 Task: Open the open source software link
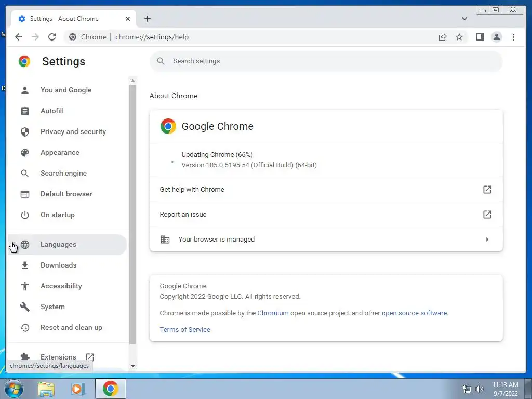point(414,313)
